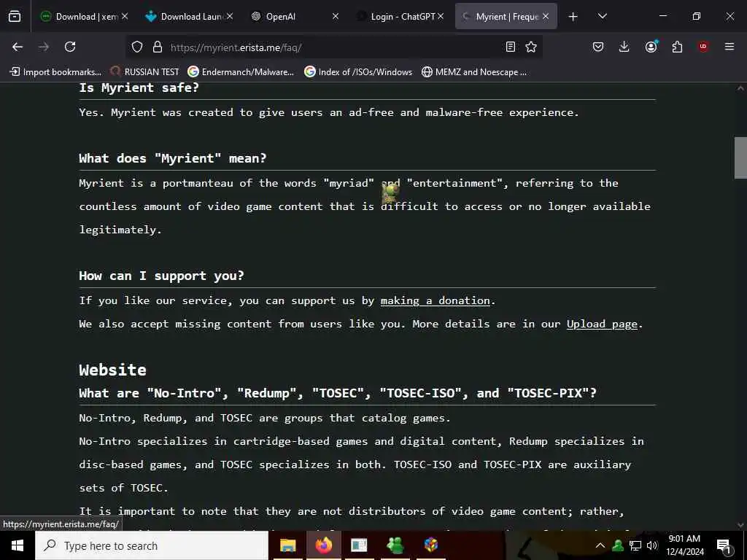Show hidden tray icons chevron
Image resolution: width=747 pixels, height=560 pixels.
600,545
